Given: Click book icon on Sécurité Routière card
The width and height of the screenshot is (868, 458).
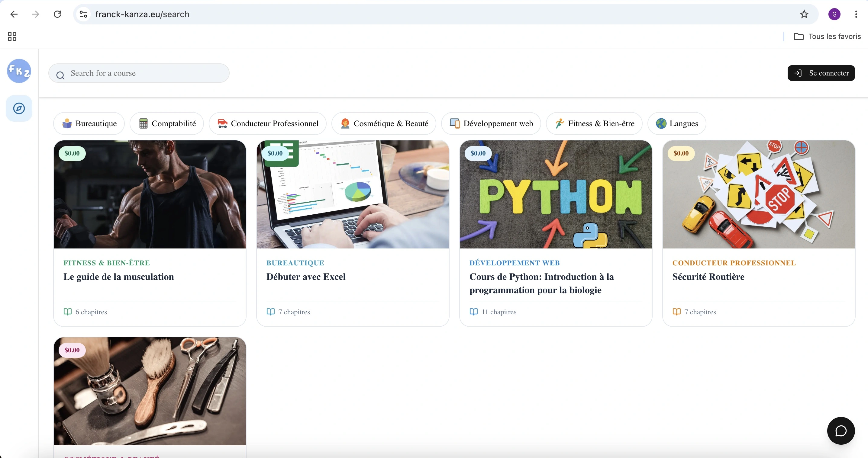Looking at the screenshot, I should coord(677,312).
